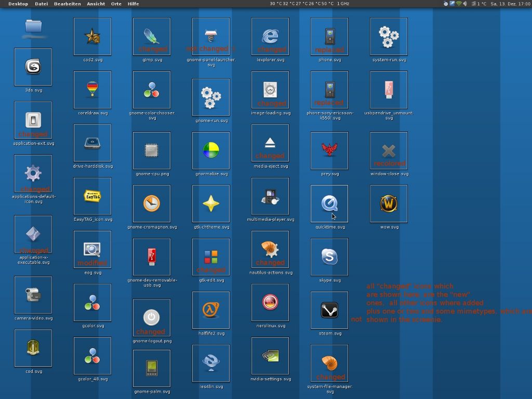Select the cod2.svg star icon
532x399 pixels.
click(92, 36)
